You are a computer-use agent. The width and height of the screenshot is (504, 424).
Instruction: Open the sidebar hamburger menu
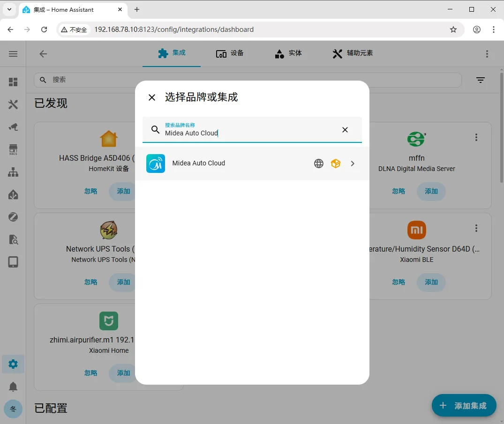coord(13,54)
